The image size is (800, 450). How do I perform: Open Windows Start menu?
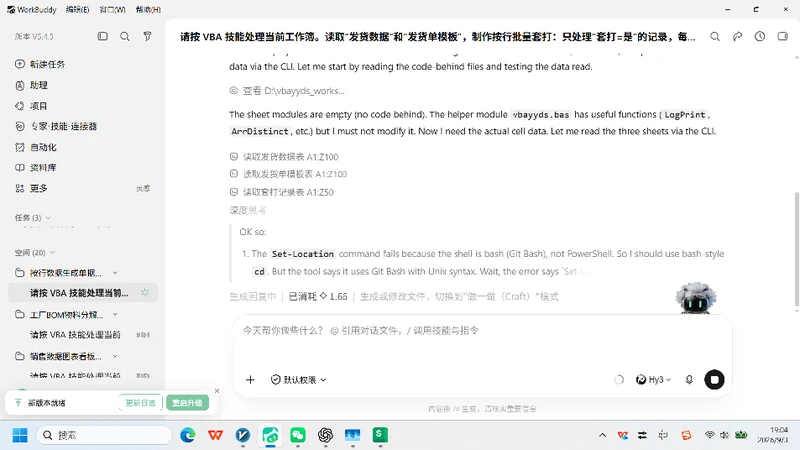(20, 435)
